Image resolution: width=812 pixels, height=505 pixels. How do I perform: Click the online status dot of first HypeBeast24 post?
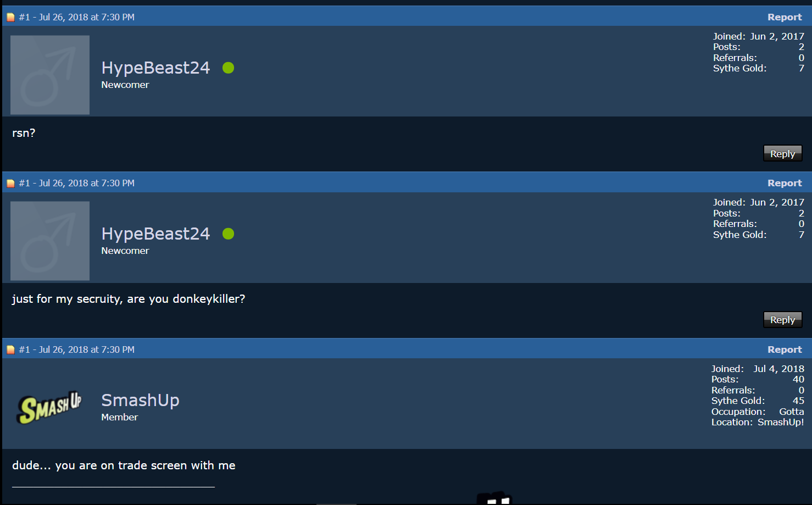coord(229,68)
